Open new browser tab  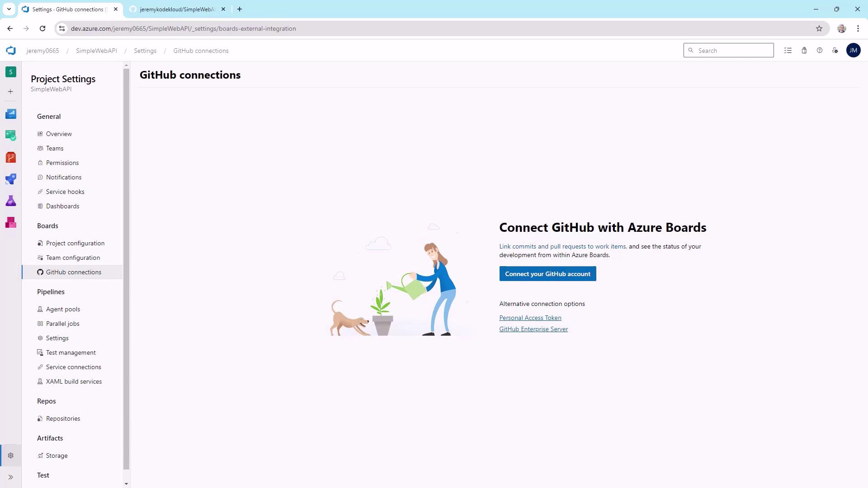click(x=240, y=9)
